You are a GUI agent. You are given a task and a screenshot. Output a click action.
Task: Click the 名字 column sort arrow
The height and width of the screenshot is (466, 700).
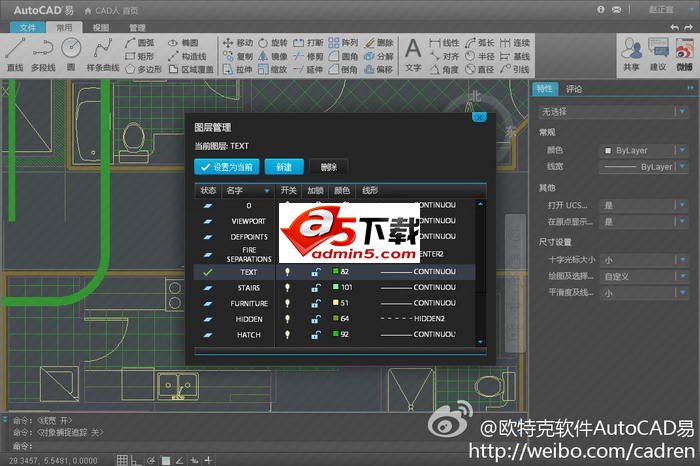[x=267, y=191]
